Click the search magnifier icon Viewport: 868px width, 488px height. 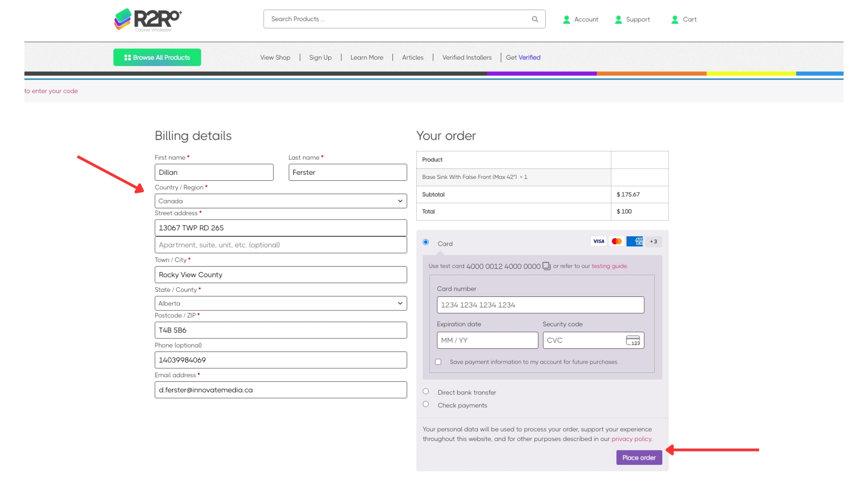click(535, 19)
